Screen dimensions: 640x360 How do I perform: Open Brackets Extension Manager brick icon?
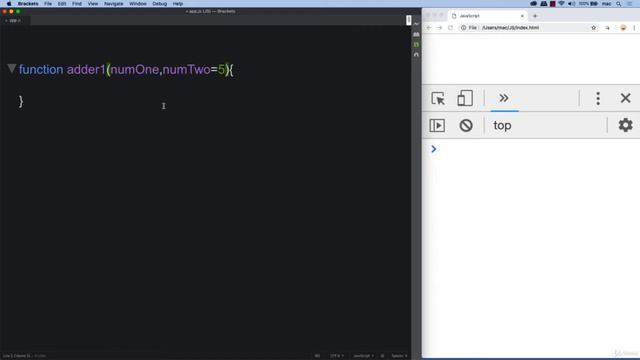click(416, 34)
